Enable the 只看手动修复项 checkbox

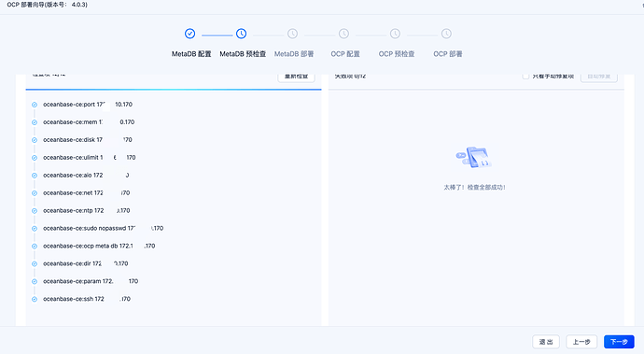[x=525, y=76]
